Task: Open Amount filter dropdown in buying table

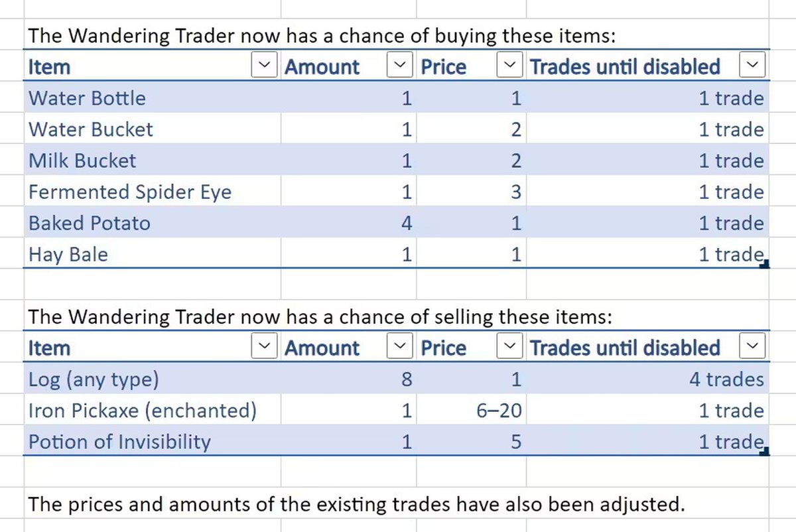Action: click(399, 66)
